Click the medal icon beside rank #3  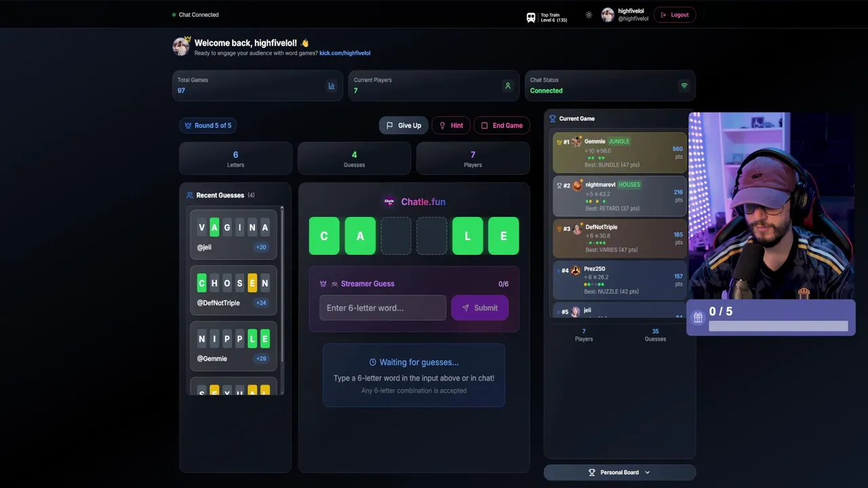click(x=559, y=228)
